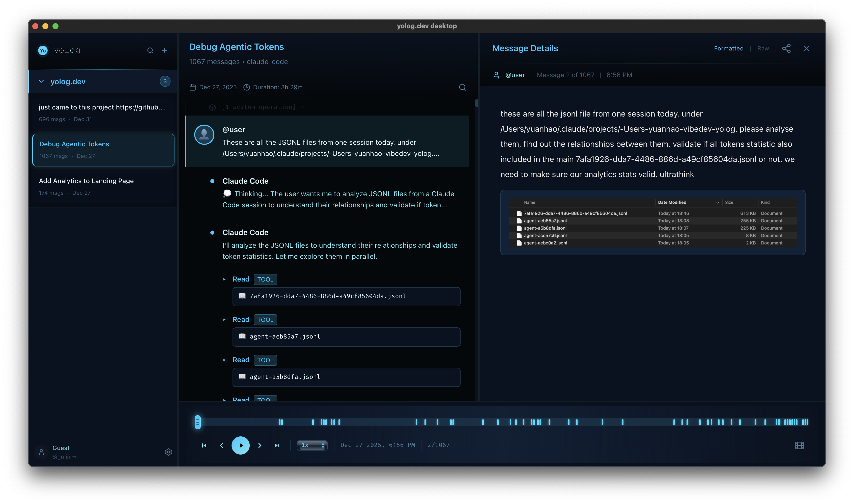The image size is (854, 504).
Task: Open the Date Modified sort dropdown
Action: 717,202
